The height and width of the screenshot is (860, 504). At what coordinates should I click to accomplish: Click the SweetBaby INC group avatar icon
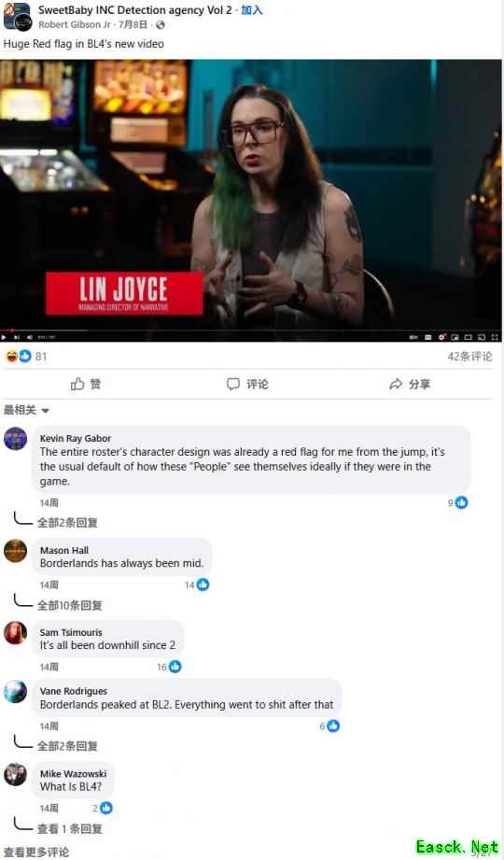(17, 16)
